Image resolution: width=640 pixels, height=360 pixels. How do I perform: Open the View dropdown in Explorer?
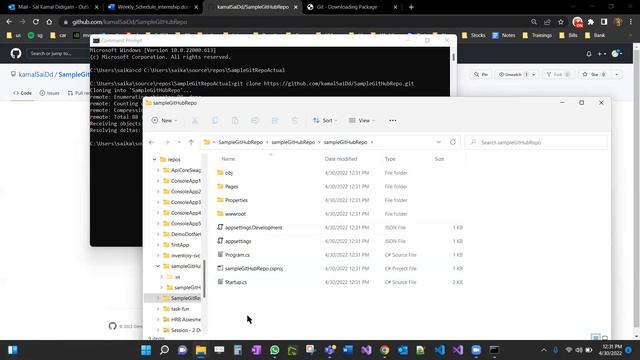click(x=361, y=120)
